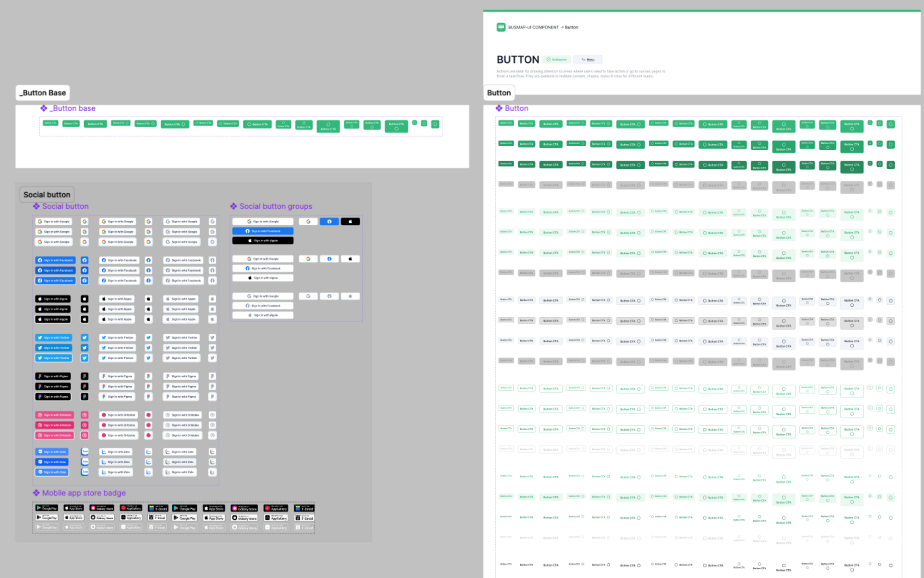Click component diamond icon beside purple Button title

pyautogui.click(x=499, y=108)
